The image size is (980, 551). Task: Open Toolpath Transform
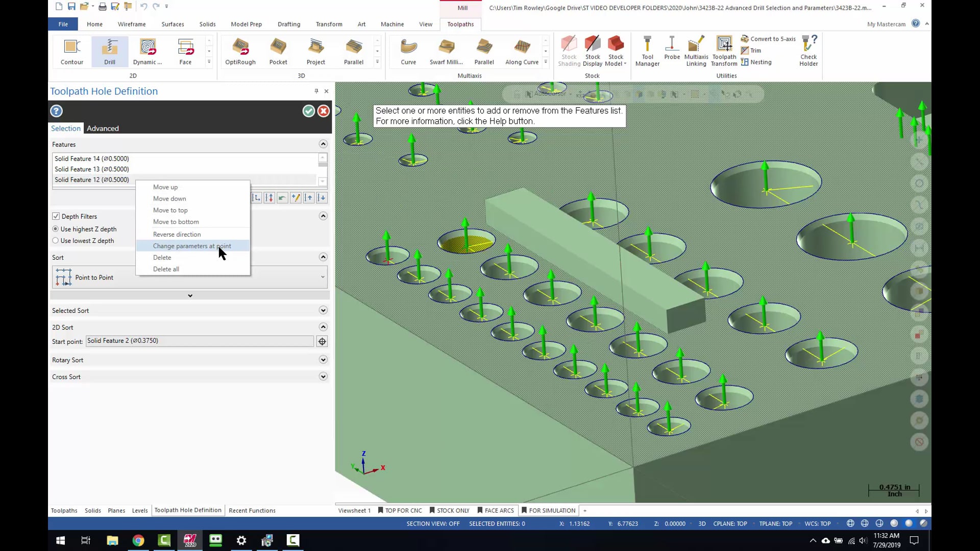point(724,51)
